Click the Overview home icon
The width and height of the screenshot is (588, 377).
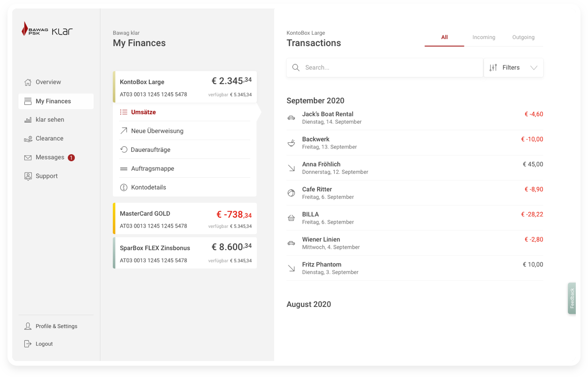click(x=28, y=82)
